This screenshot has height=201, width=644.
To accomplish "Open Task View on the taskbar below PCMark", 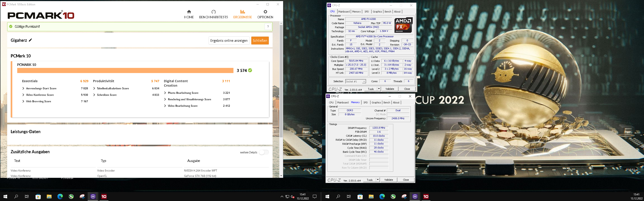I will coord(27,197).
